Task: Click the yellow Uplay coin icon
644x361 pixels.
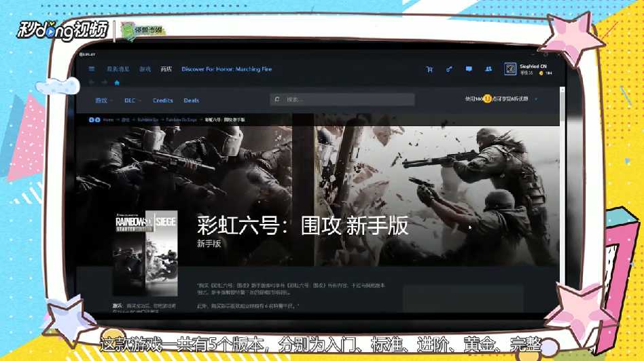Action: point(487,99)
